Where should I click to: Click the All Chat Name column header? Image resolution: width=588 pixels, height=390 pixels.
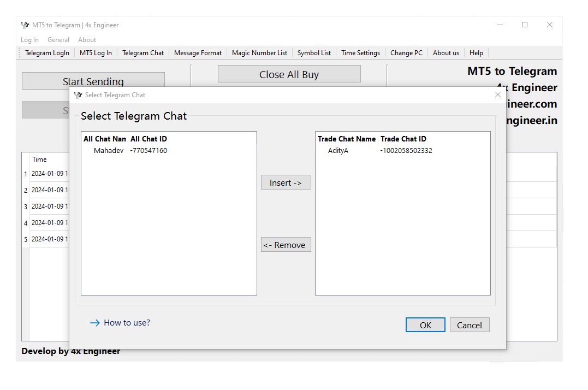tap(105, 139)
